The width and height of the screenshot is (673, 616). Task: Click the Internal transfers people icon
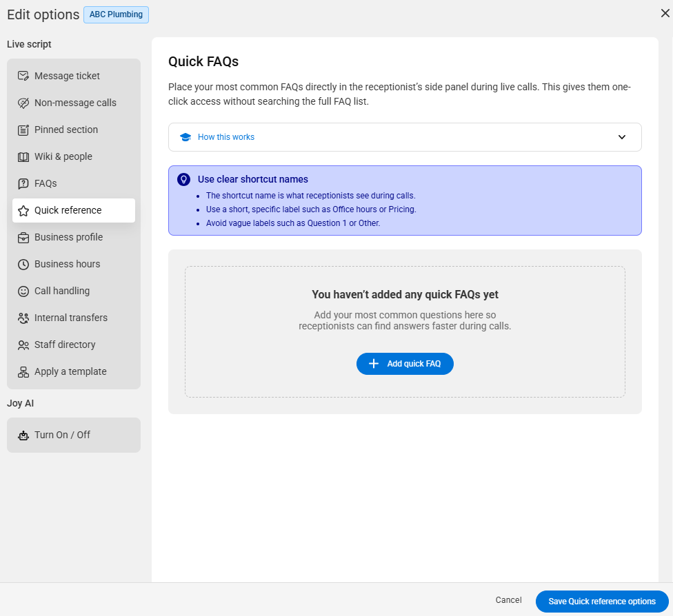point(23,318)
